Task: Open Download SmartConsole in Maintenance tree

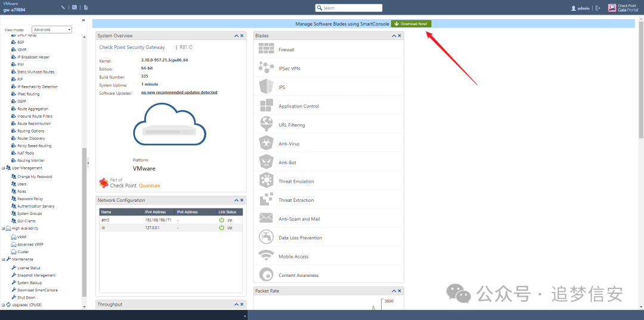Action: [38, 290]
